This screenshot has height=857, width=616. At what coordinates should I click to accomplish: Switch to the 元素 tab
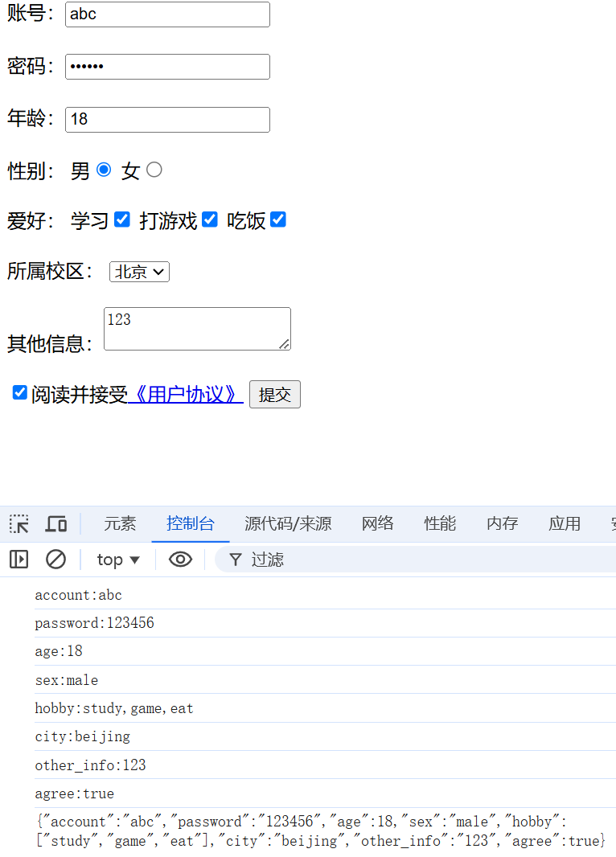point(120,523)
